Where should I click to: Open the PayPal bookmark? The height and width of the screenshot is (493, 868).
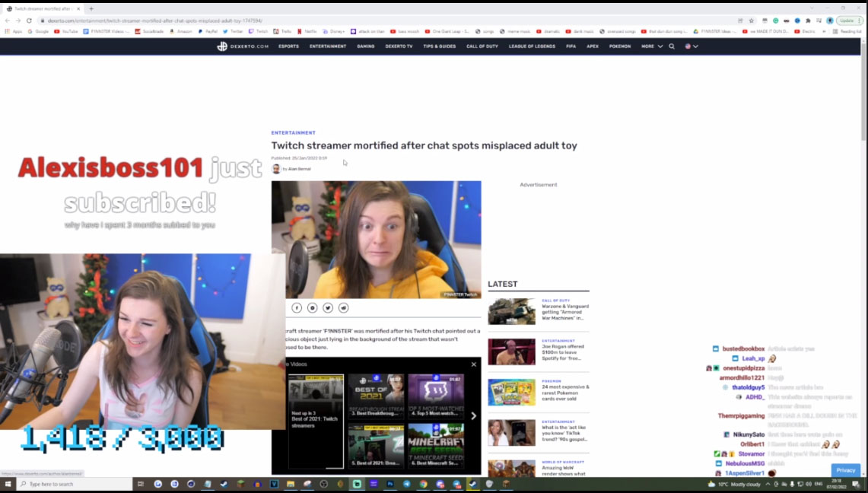click(208, 31)
